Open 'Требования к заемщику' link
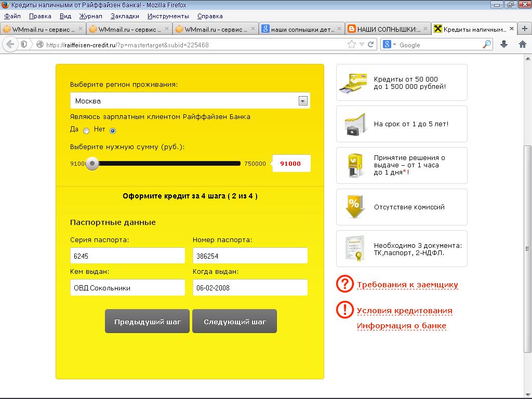The height and width of the screenshot is (399, 532). point(407,285)
